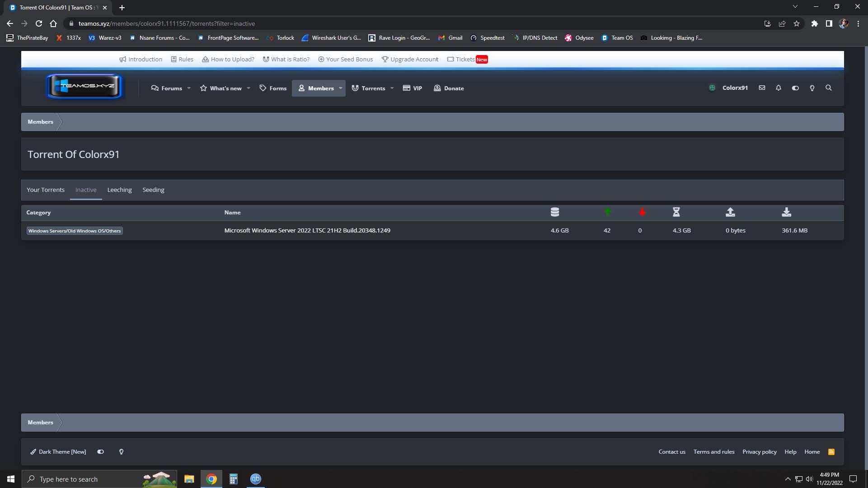This screenshot has width=868, height=488.
Task: Toggle the theme switch in header
Action: (795, 88)
